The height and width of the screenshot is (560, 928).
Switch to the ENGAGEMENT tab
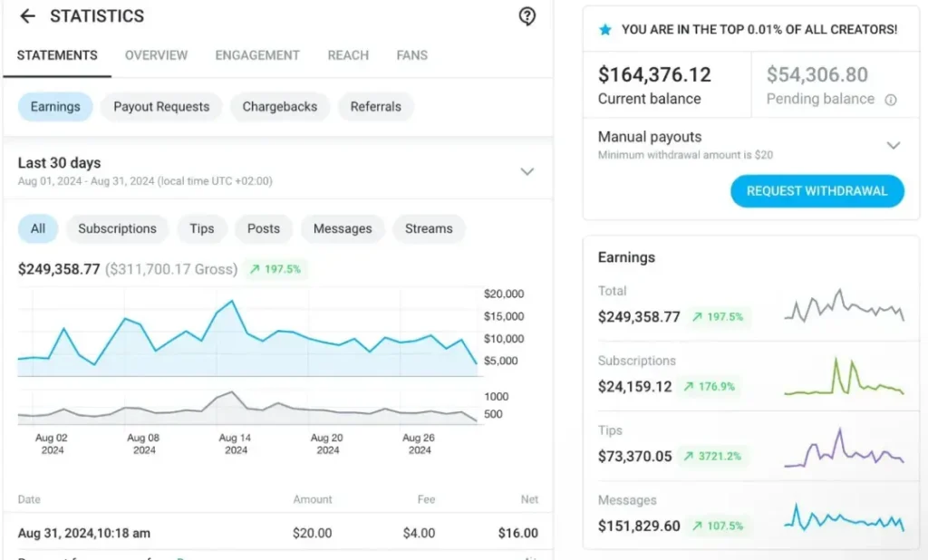point(257,55)
